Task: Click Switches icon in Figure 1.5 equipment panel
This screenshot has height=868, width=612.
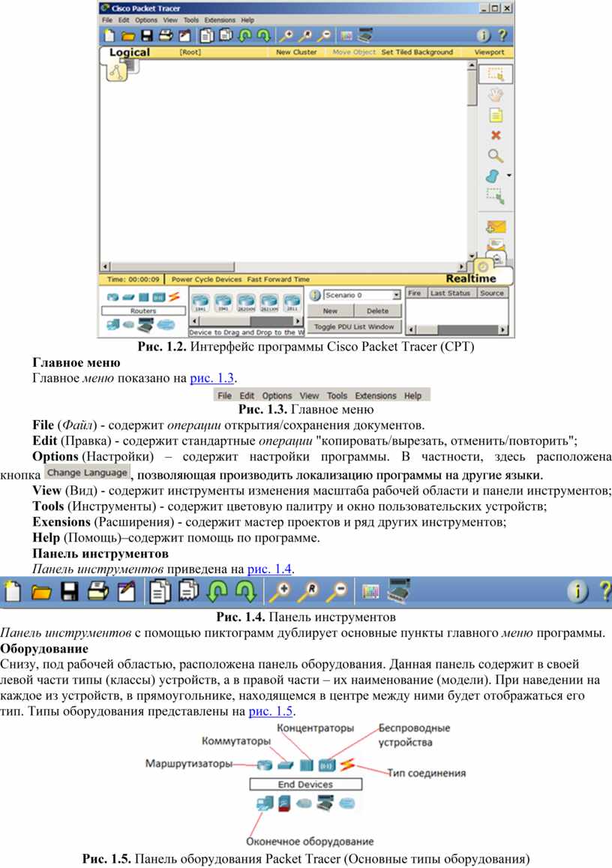Action: pyautogui.click(x=286, y=765)
